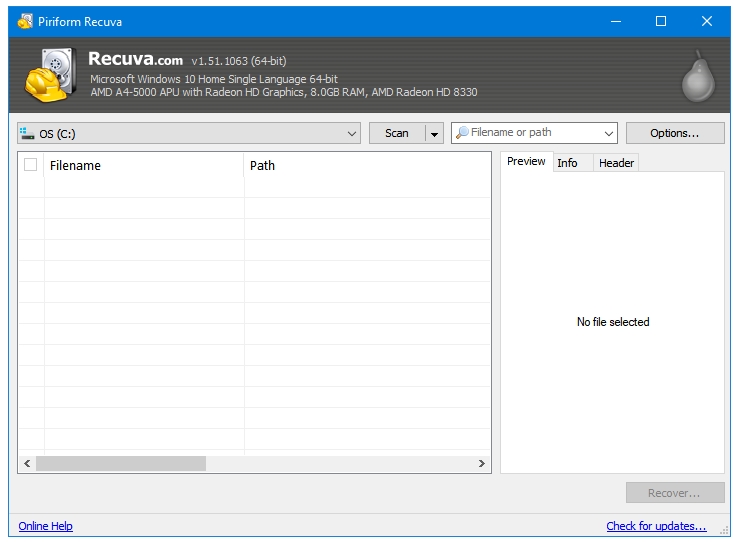The image size is (740, 542).
Task: Click the Piriform pear logo
Action: [x=698, y=76]
